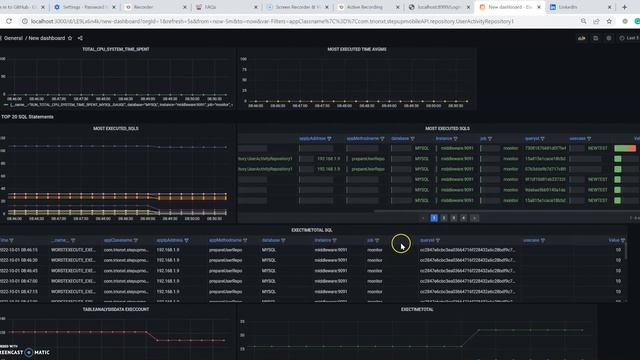Switch to the Screen Recorder browser tab
640x360 pixels.
tap(297, 7)
